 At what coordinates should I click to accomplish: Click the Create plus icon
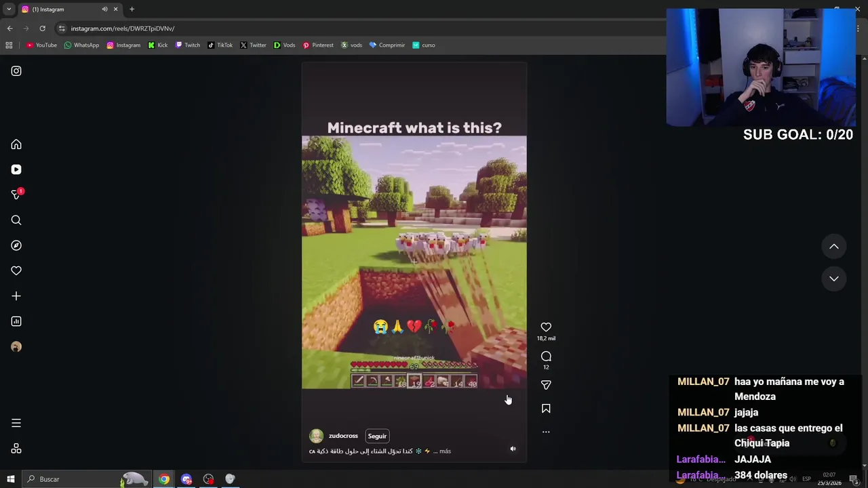pos(16,296)
